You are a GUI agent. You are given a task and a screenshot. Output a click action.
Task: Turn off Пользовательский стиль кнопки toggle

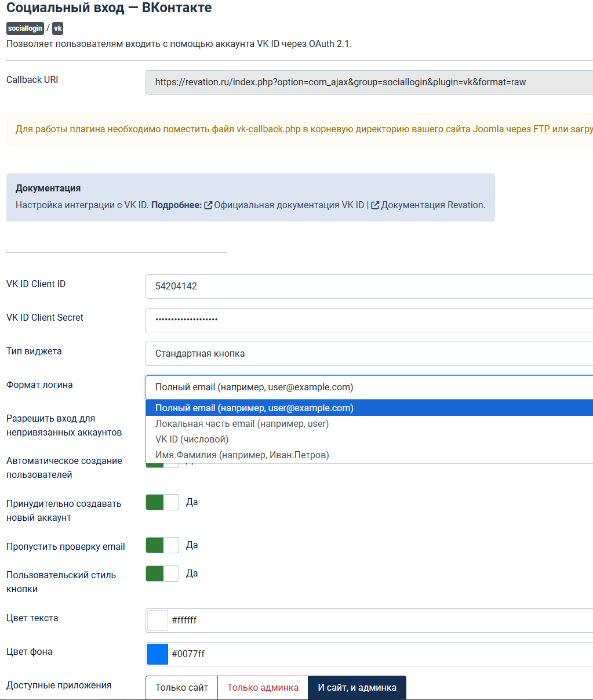coord(162,574)
